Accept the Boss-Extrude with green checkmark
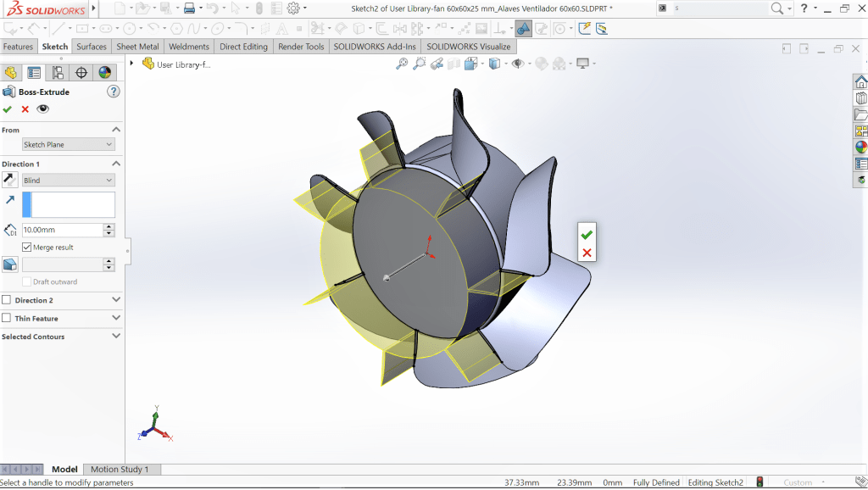 (x=8, y=109)
